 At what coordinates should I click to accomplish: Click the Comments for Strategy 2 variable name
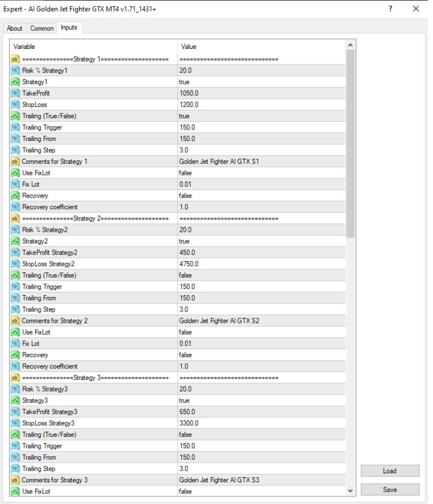(54, 321)
